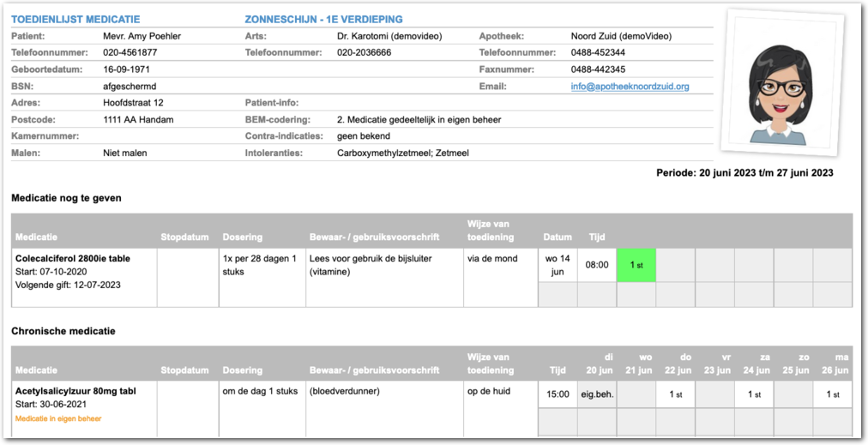The image size is (868, 445).
Task: Select Acetylsalicylzuur 1 st cell on 24 jun
Action: coord(754,394)
